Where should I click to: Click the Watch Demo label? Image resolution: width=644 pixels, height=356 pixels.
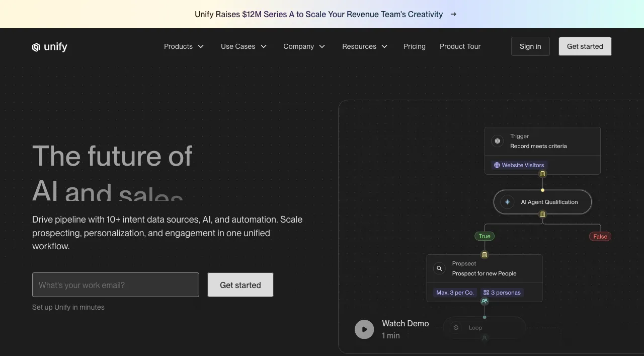406,323
